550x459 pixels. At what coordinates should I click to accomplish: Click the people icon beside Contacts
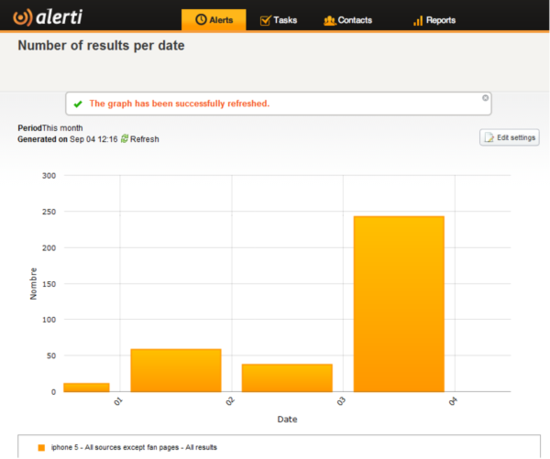point(329,21)
